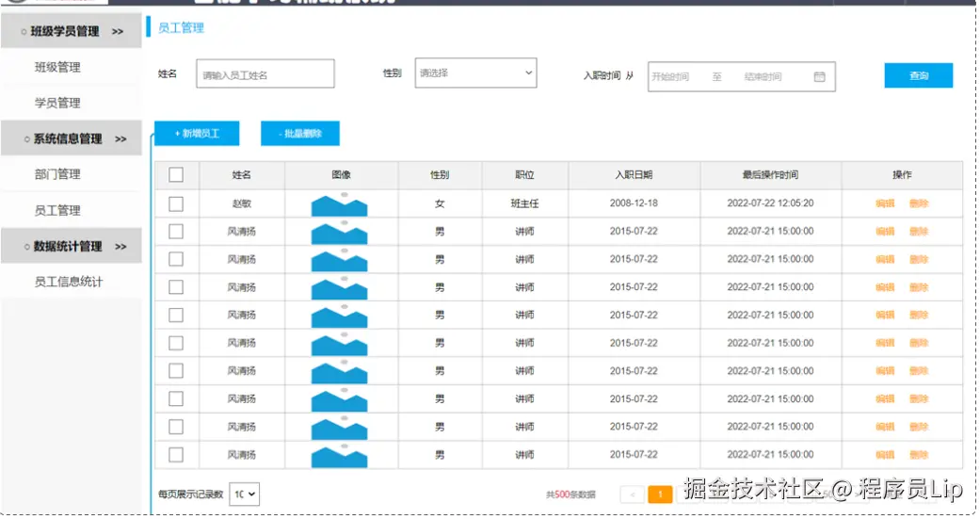The width and height of the screenshot is (980, 519).
Task: Select page 1 in the pagination
Action: (x=660, y=495)
